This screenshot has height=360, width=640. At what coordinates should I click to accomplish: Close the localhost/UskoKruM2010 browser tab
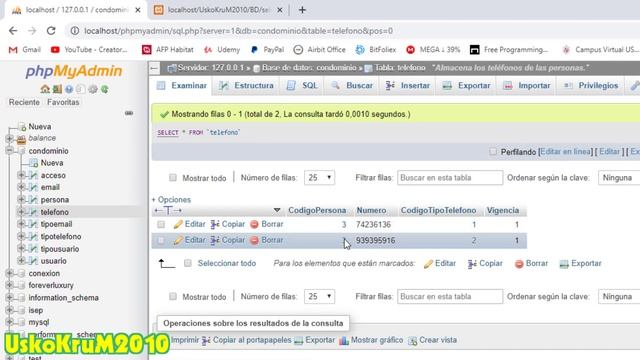280,10
